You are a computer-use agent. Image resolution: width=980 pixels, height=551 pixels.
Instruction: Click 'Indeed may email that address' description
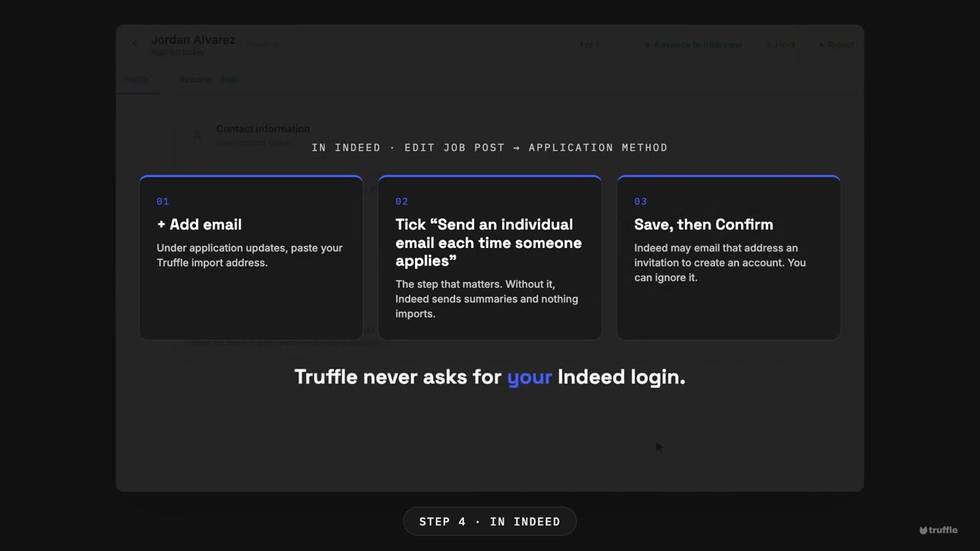pos(720,262)
